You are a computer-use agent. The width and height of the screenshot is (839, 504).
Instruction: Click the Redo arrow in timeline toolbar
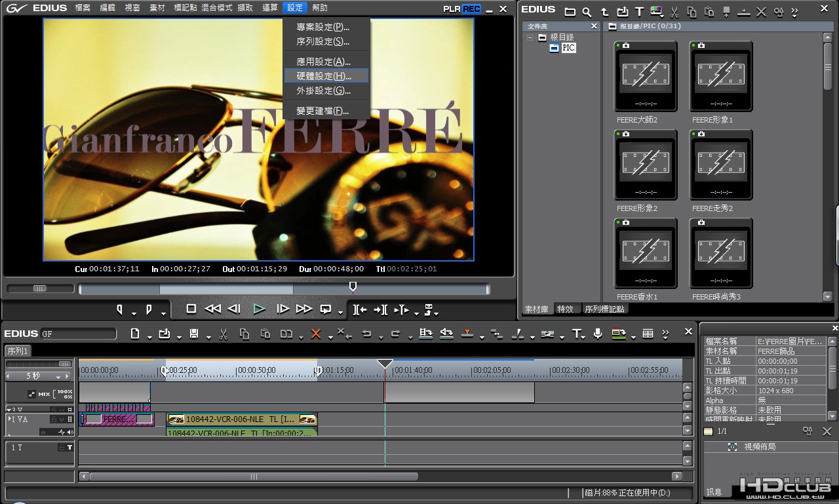[x=396, y=334]
